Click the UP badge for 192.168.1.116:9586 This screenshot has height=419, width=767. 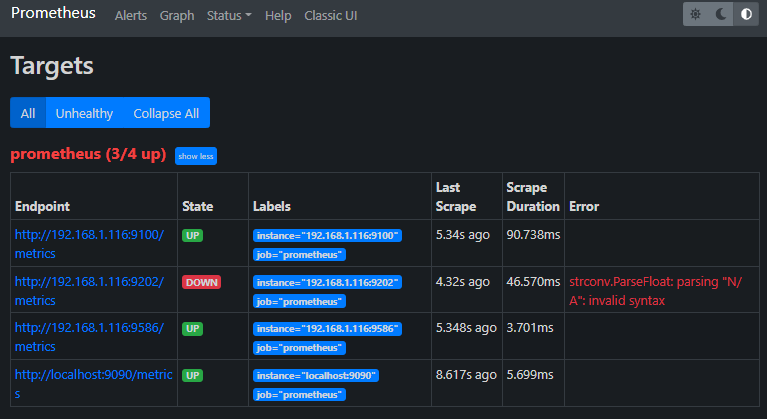192,329
